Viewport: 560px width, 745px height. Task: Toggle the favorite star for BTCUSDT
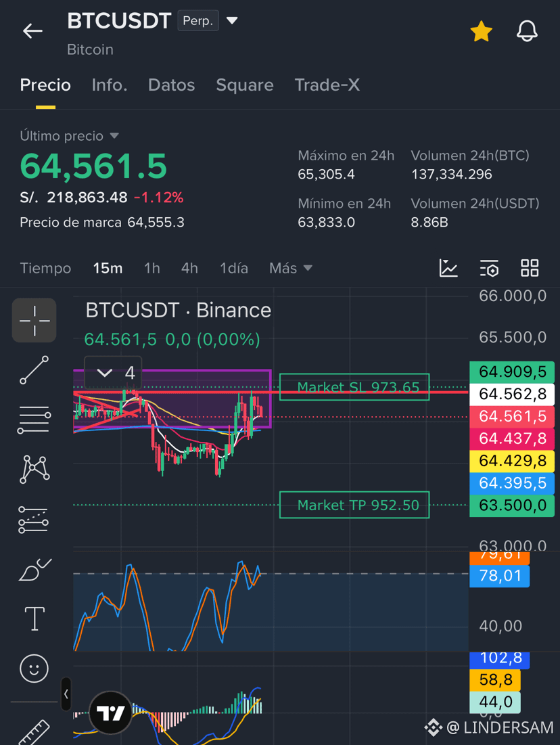481,31
